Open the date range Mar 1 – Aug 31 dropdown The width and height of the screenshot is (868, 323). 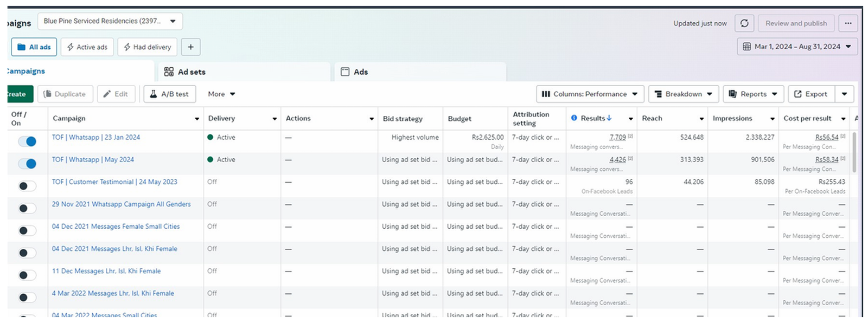(797, 47)
